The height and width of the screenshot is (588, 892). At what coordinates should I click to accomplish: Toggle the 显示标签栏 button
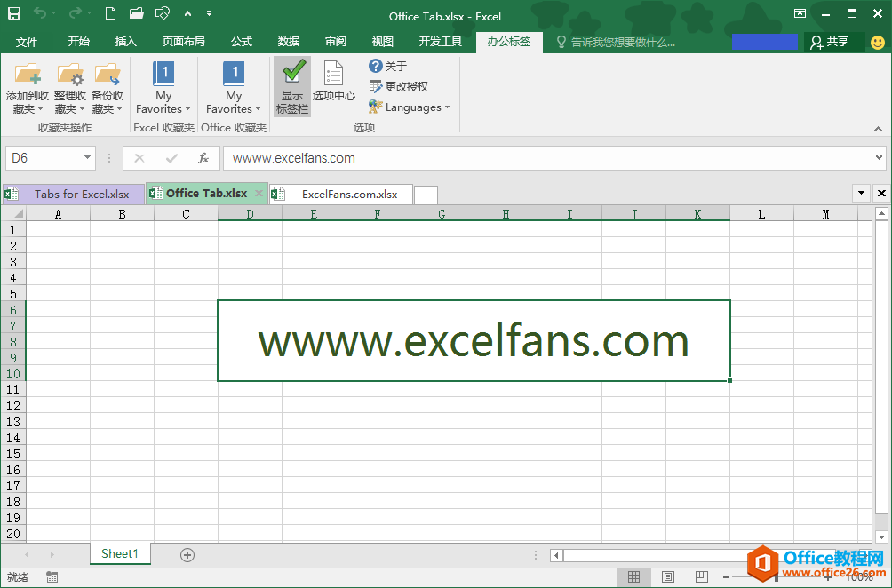coord(292,86)
